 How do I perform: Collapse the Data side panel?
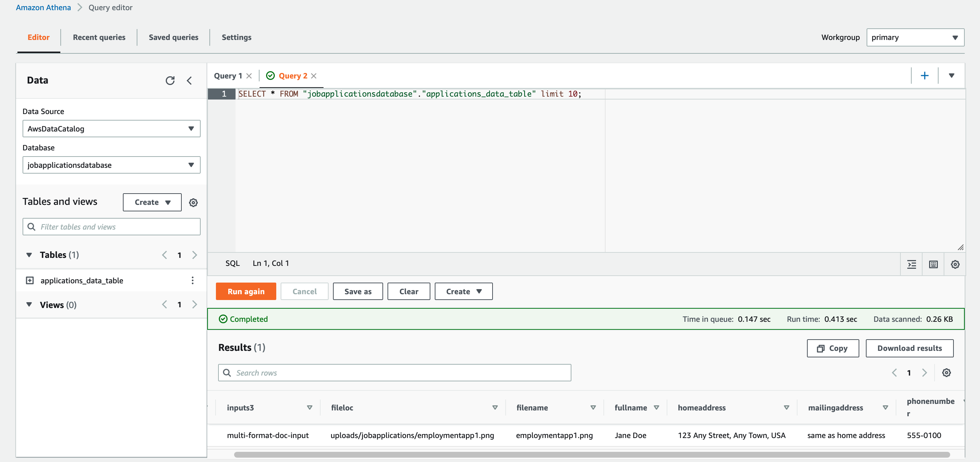click(189, 80)
